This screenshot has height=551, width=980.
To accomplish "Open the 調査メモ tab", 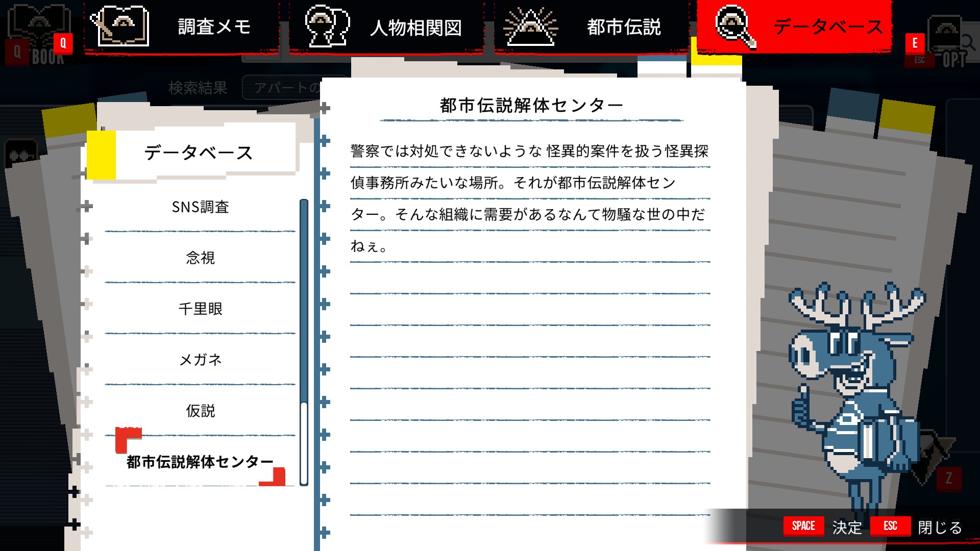I will (214, 27).
